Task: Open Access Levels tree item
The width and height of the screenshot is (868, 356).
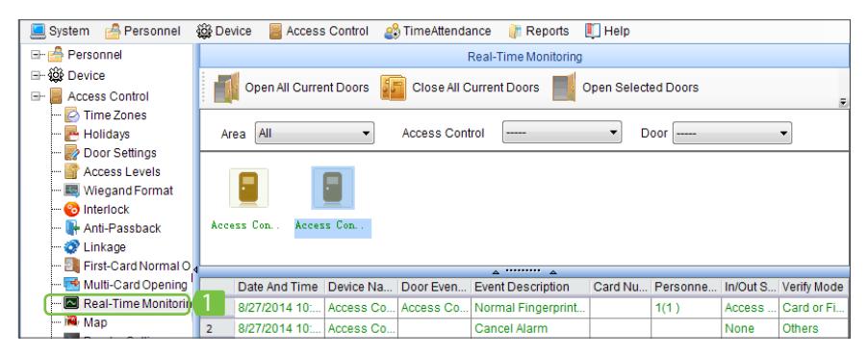Action: point(122,172)
